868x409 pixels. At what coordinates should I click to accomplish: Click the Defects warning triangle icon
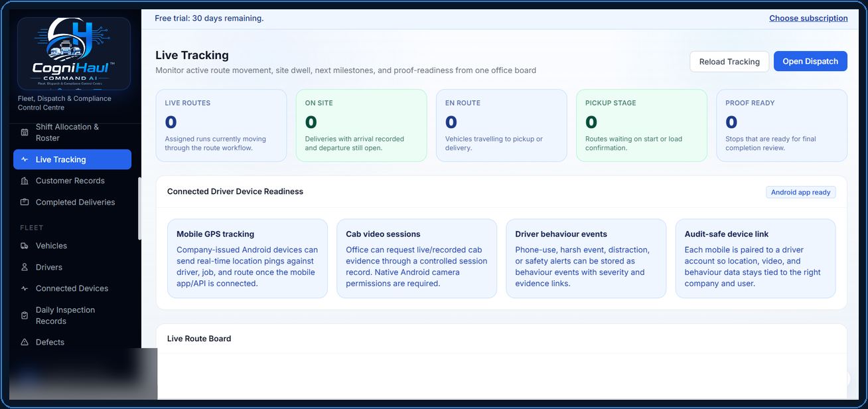pyautogui.click(x=25, y=342)
